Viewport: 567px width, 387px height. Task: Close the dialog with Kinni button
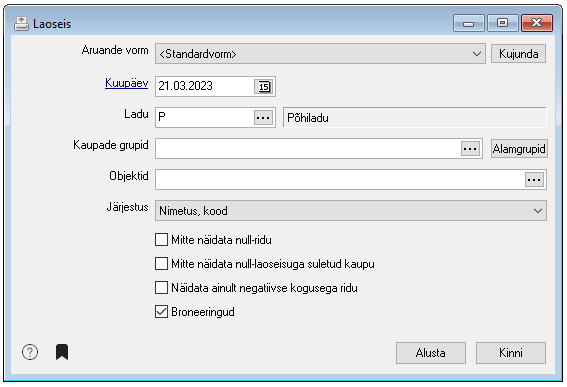(x=511, y=353)
